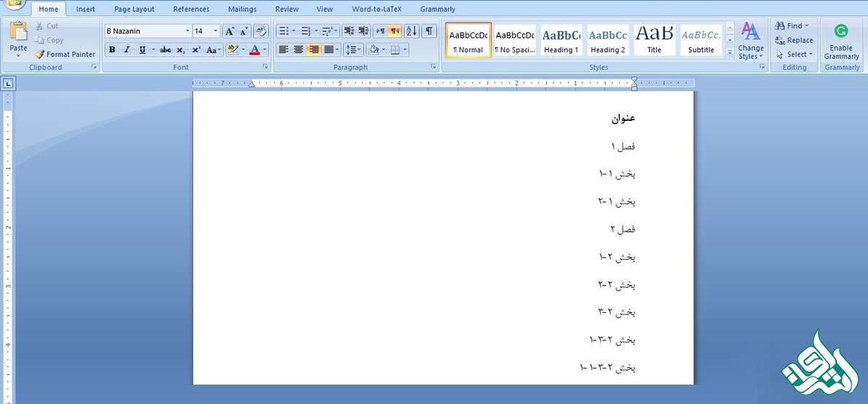Open the Font dialog launcher
868x404 pixels.
(266, 67)
